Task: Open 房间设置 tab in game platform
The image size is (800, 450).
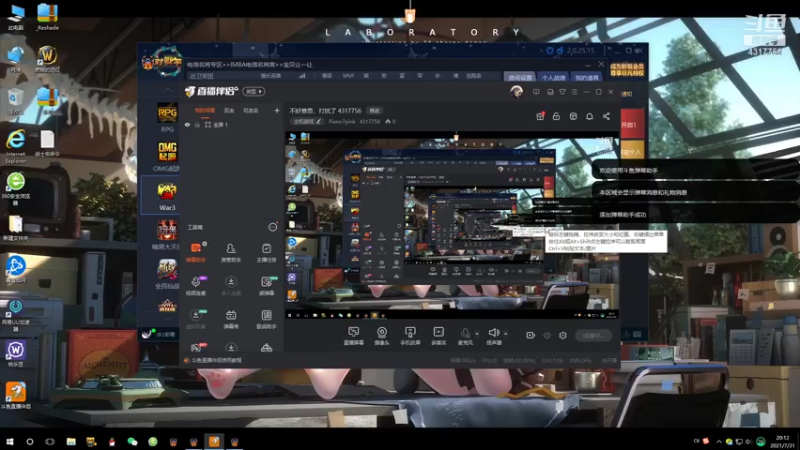Action: coord(520,77)
